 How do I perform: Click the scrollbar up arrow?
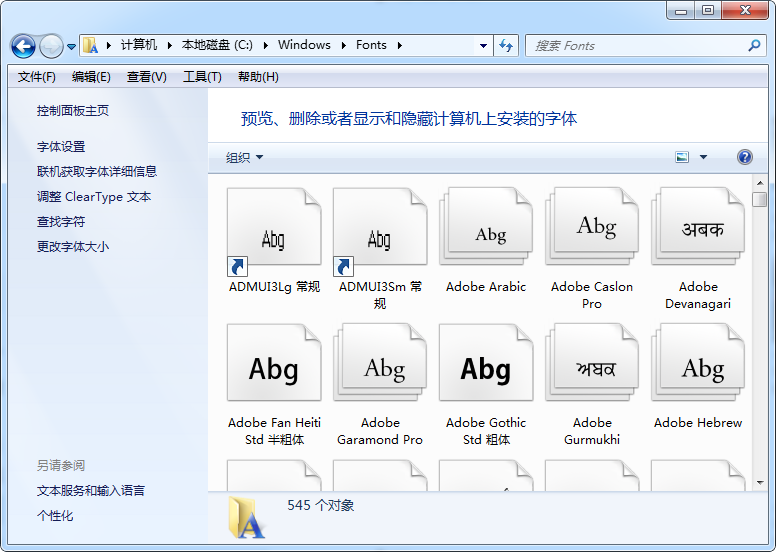760,183
